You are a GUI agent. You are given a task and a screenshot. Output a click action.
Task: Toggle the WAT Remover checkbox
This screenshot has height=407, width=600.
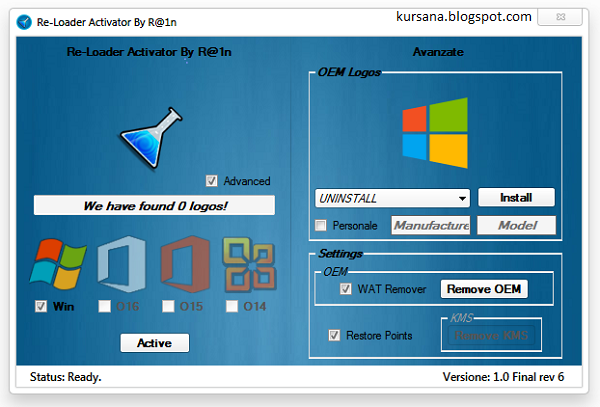(x=346, y=289)
